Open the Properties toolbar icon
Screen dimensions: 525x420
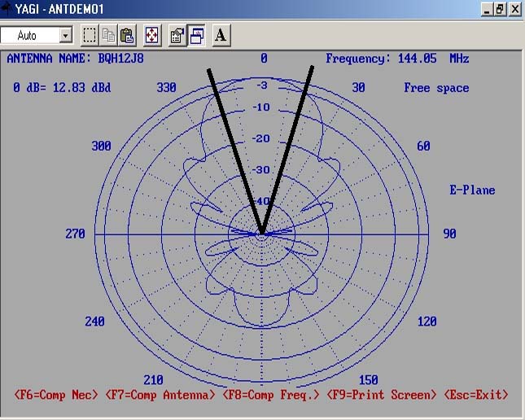point(177,35)
